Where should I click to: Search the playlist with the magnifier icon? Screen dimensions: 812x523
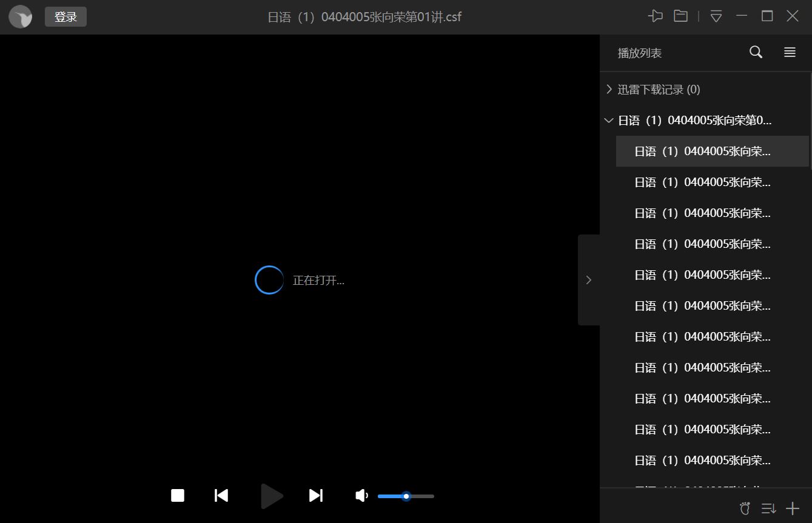756,53
